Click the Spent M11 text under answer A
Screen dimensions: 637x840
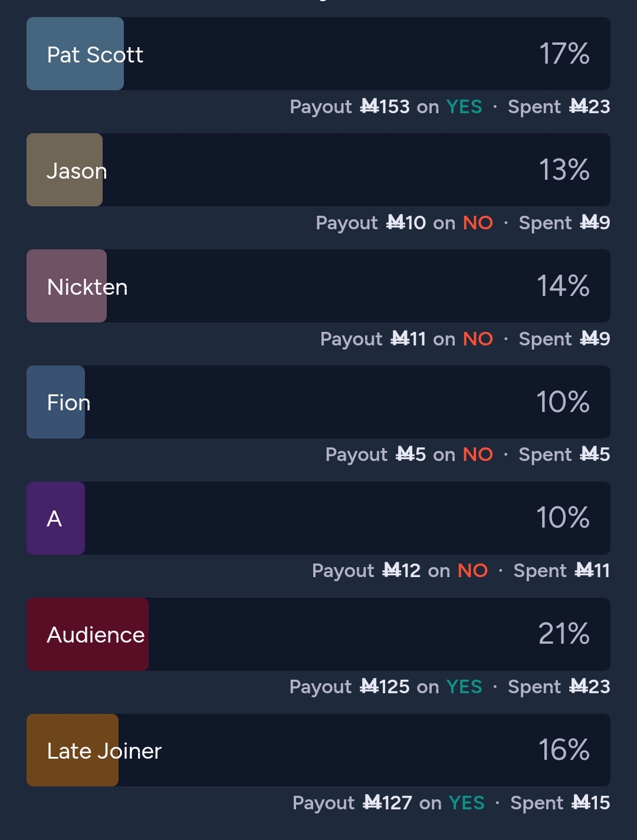[562, 571]
